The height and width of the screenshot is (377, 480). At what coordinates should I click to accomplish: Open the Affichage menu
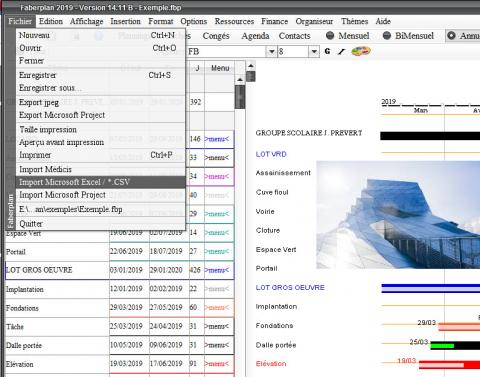point(86,21)
